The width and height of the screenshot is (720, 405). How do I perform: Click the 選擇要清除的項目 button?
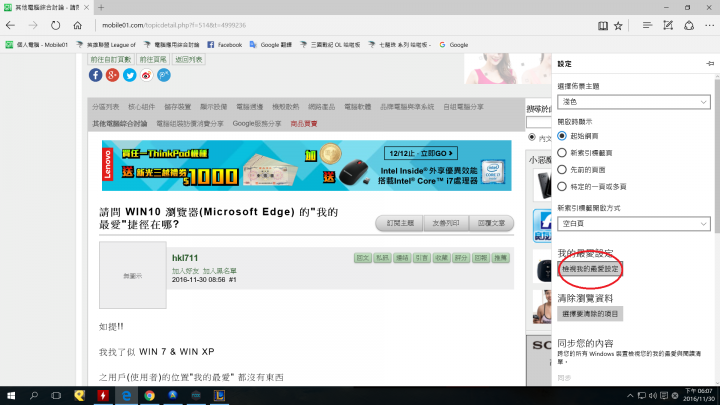coord(590,314)
